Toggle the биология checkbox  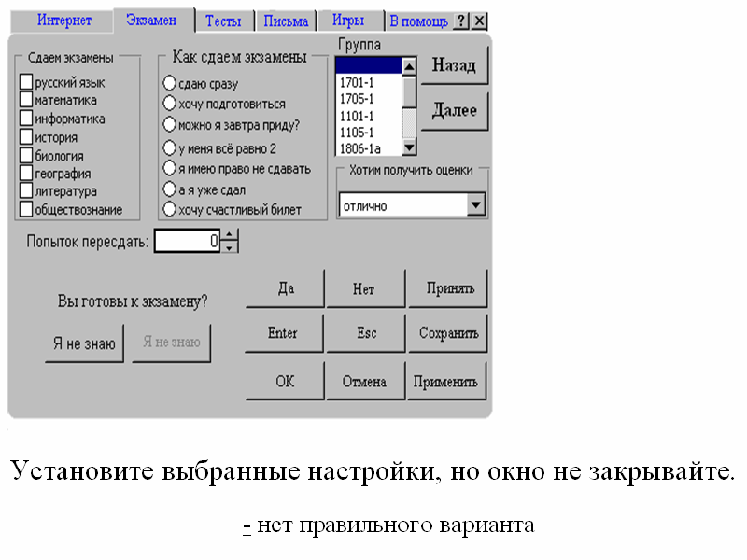tap(26, 155)
